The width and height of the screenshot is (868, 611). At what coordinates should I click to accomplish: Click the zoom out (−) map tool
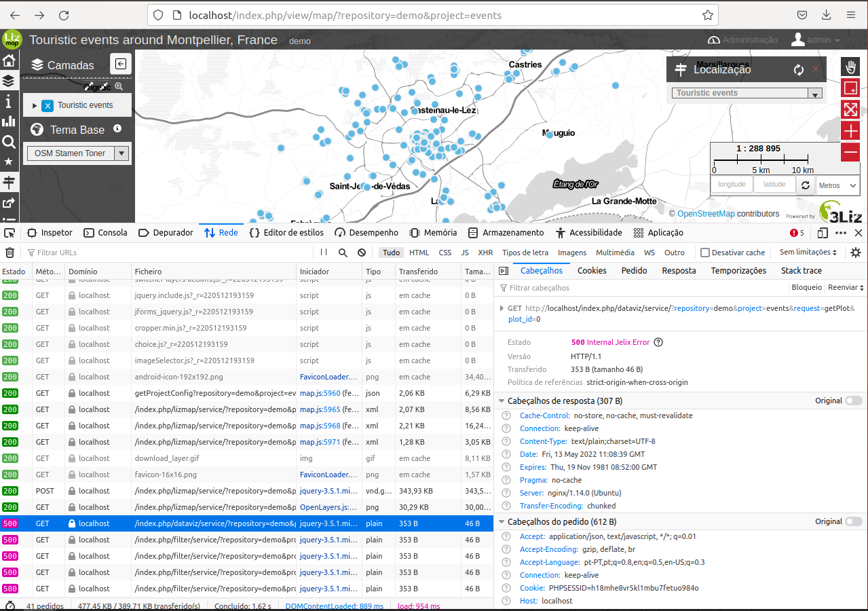[850, 153]
